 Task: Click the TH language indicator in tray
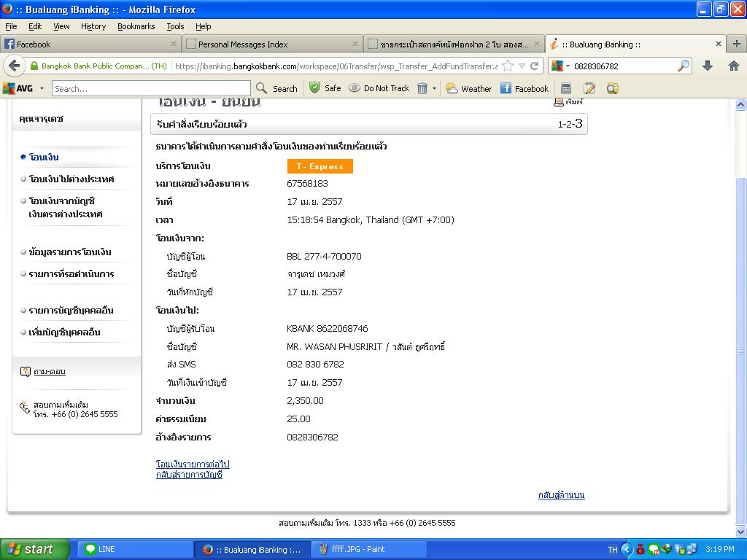[x=613, y=550]
